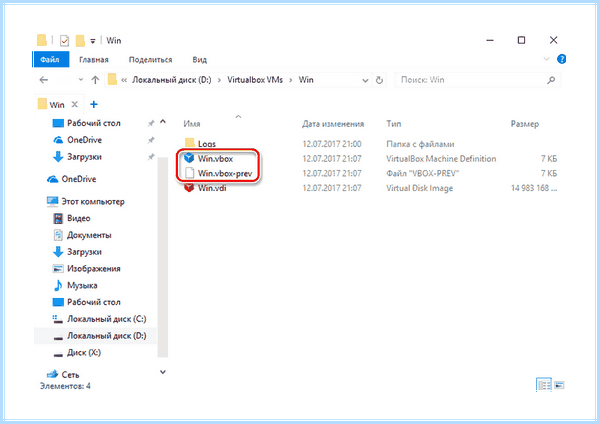Add a new tab with the plus icon
Image resolution: width=600 pixels, height=424 pixels.
pyautogui.click(x=94, y=104)
